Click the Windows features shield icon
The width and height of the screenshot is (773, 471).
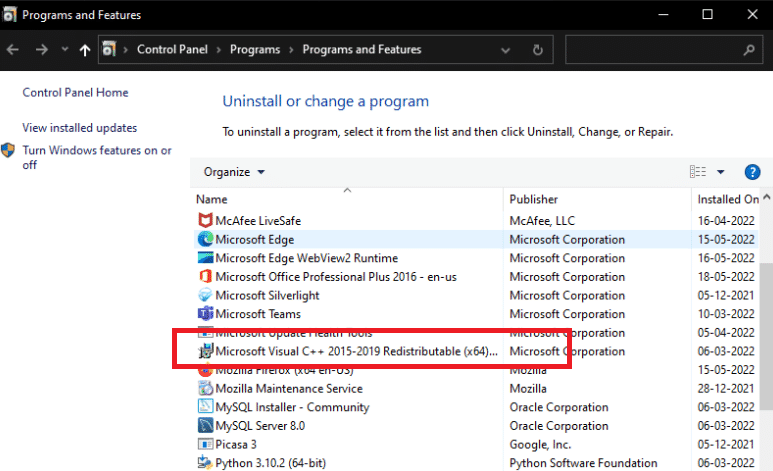click(x=8, y=150)
